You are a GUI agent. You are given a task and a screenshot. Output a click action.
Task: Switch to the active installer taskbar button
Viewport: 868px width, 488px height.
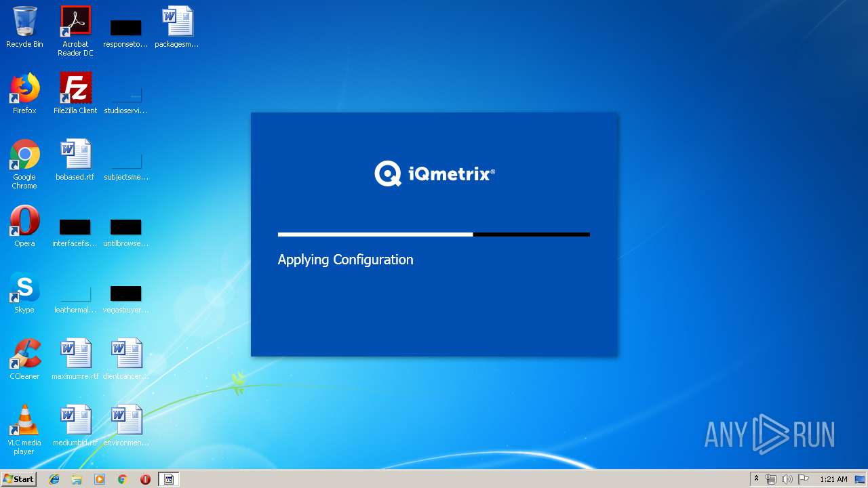point(169,479)
